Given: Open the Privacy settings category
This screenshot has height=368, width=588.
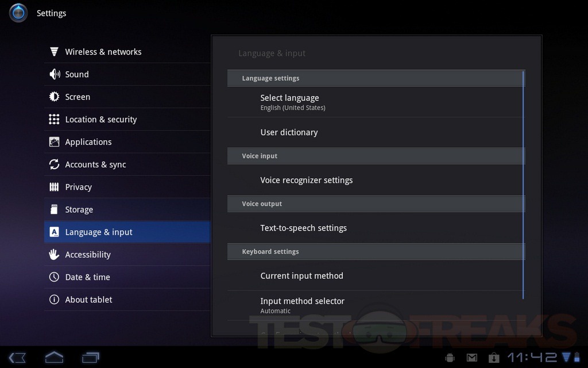Looking at the screenshot, I should point(79,187).
